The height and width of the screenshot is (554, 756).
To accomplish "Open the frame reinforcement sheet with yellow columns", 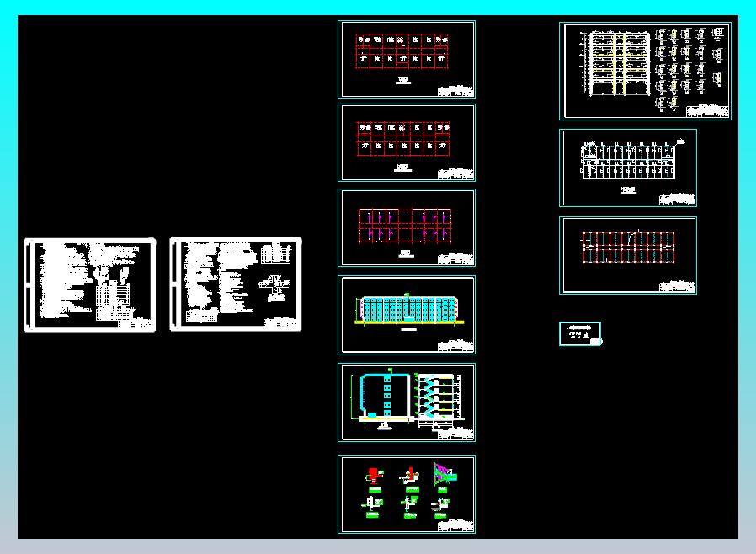I will point(646,71).
